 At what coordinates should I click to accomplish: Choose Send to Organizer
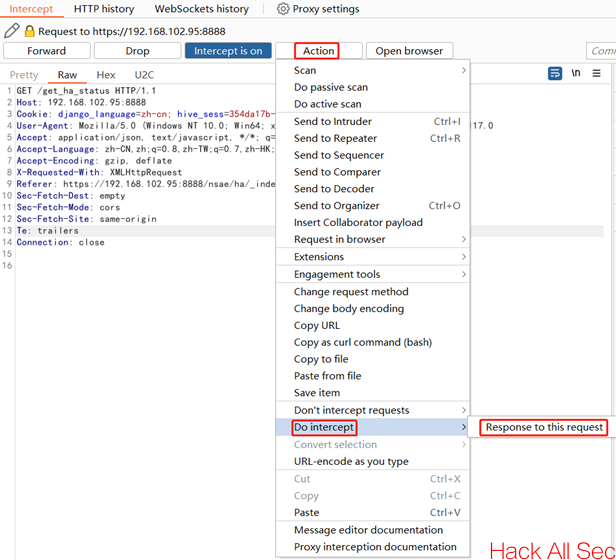pyautogui.click(x=373, y=206)
